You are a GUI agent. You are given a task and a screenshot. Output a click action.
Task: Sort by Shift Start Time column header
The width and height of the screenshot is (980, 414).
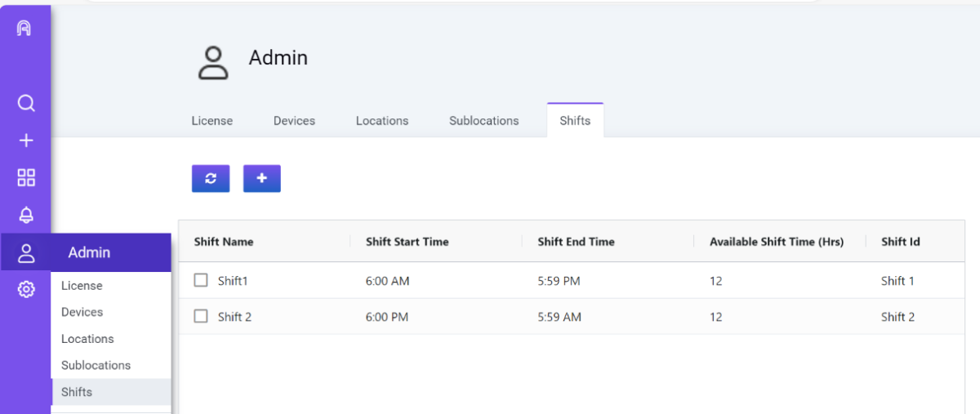coord(408,242)
